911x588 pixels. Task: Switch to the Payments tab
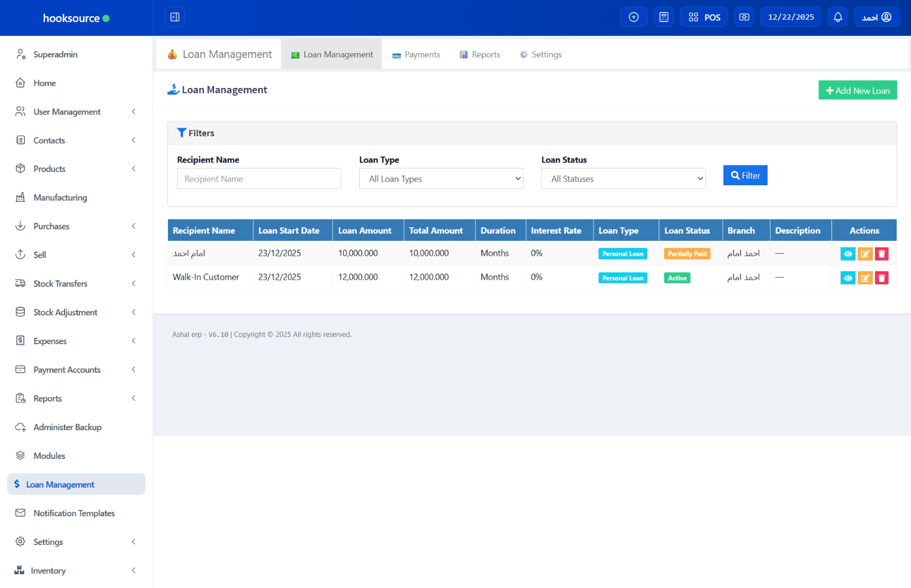[x=416, y=54]
